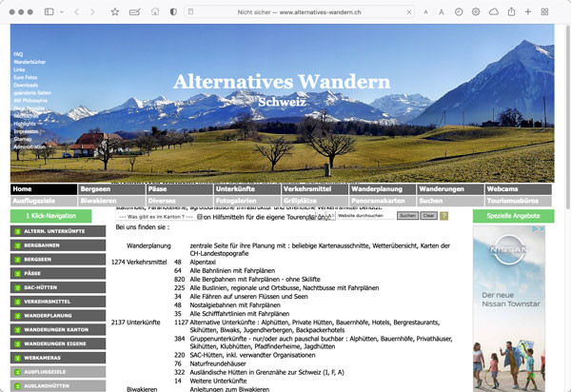
Task: Click the 'Website durchsuchen' search field
Action: click(x=364, y=217)
